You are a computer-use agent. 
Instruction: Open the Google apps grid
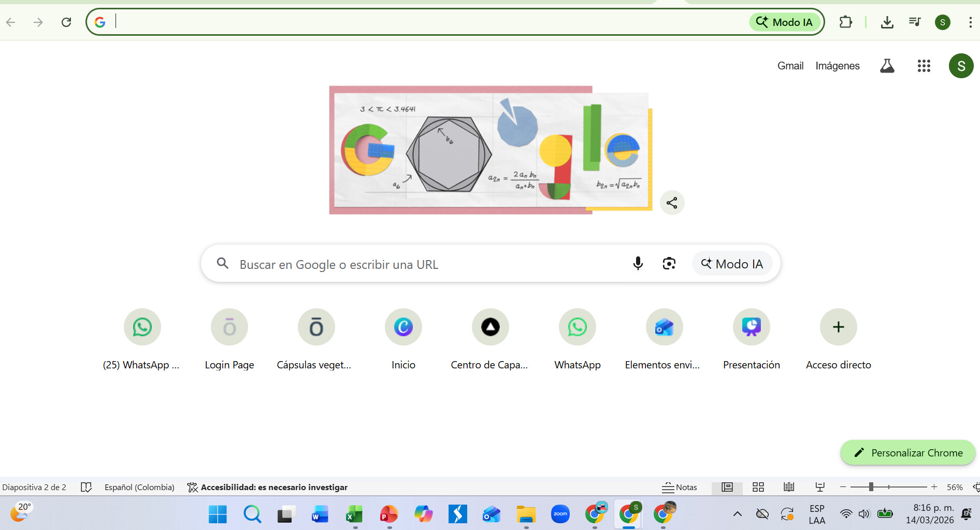pos(924,66)
